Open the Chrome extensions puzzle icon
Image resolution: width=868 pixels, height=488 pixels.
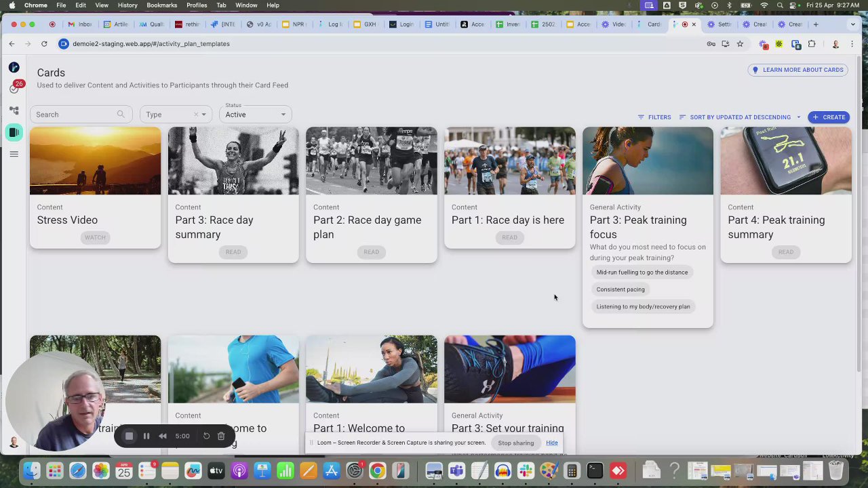click(x=812, y=44)
